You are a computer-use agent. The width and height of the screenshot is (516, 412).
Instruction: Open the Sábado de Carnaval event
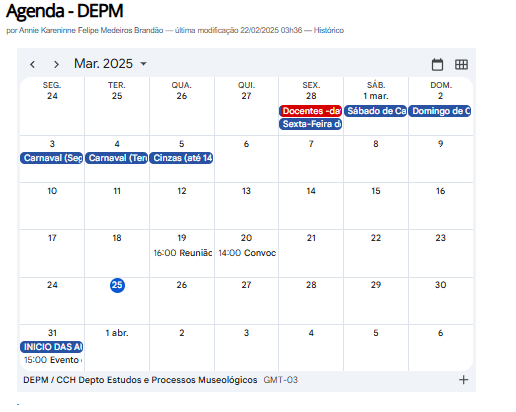[375, 111]
